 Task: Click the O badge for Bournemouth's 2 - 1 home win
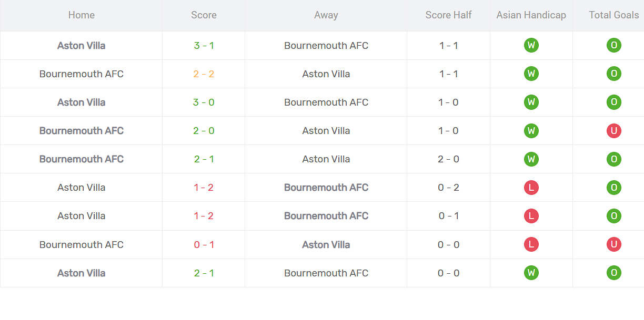click(613, 159)
